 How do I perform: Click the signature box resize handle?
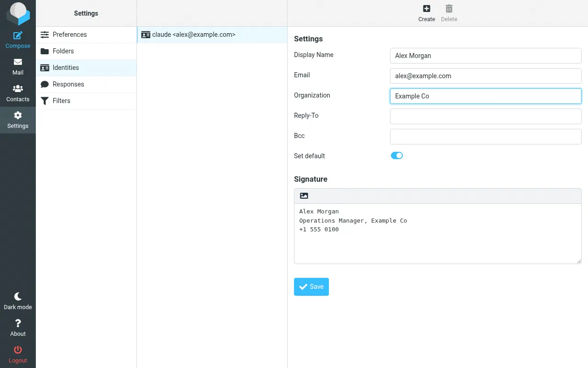[x=579, y=261]
